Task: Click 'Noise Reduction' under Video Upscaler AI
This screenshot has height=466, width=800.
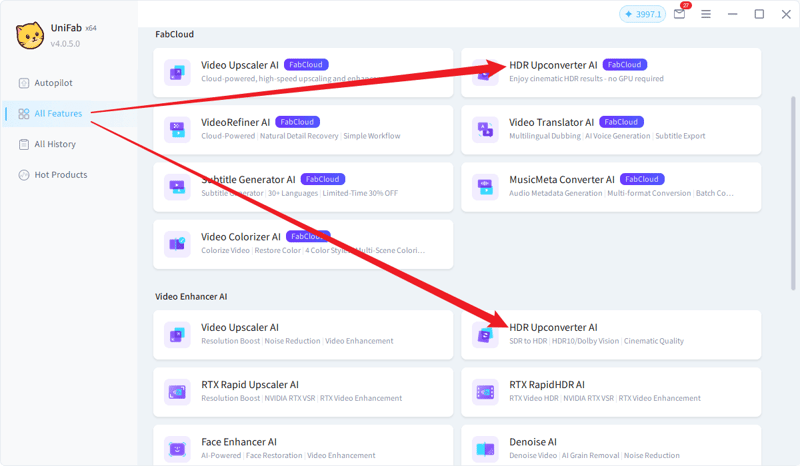Action: (x=292, y=341)
